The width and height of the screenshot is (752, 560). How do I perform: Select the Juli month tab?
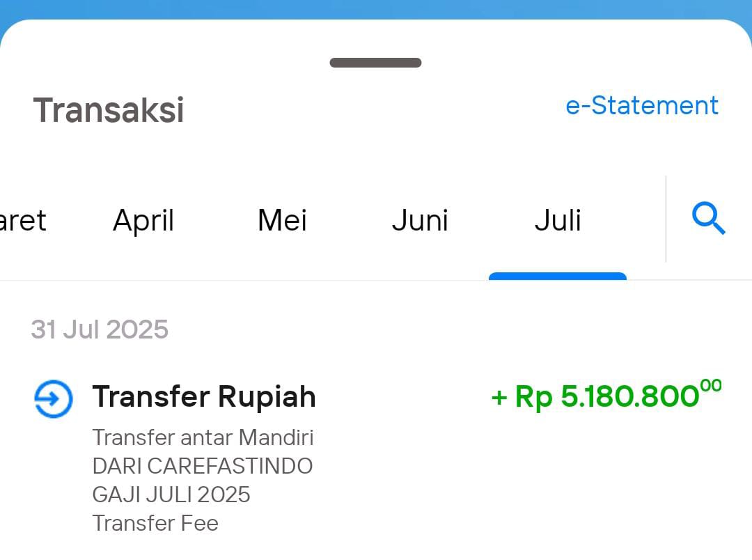pyautogui.click(x=558, y=220)
